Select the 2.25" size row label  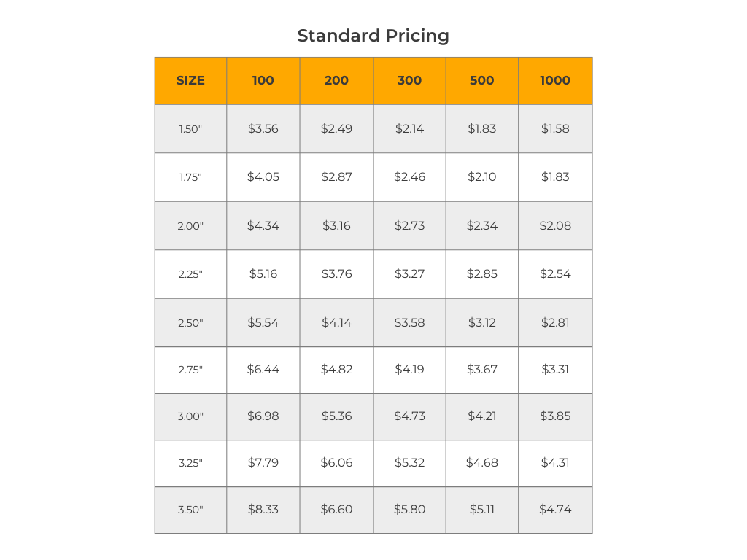pyautogui.click(x=190, y=274)
